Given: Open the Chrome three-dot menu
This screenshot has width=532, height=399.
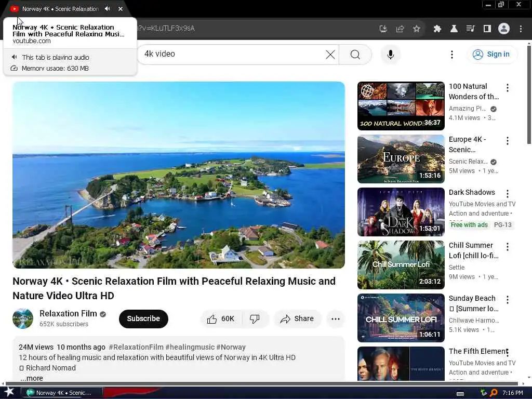Looking at the screenshot, I should [x=521, y=29].
